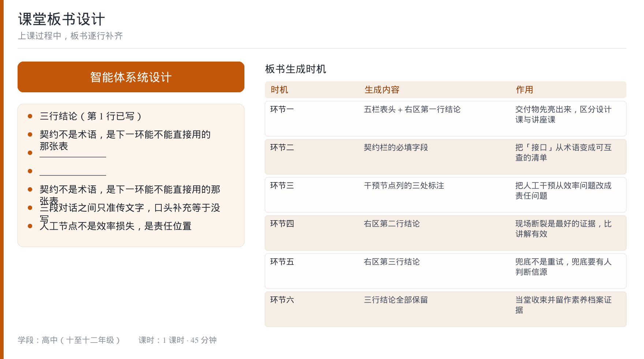
Task: Select the cell 契约栏的必填字段
Action: 396,147
